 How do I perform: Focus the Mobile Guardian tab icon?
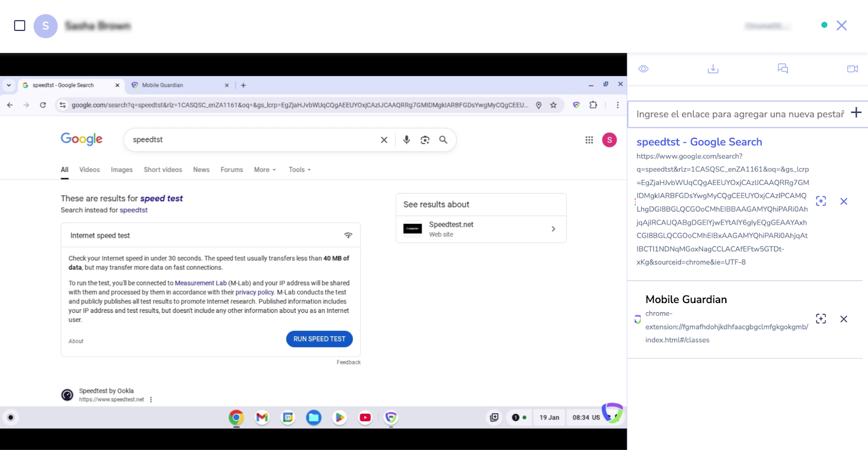(821, 319)
